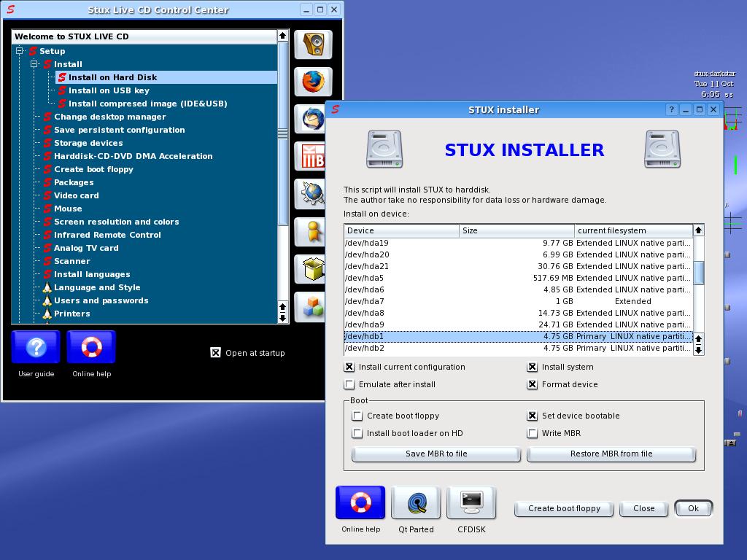Image resolution: width=747 pixels, height=560 pixels.
Task: Click Control Center title bar S logo
Action: click(x=10, y=9)
